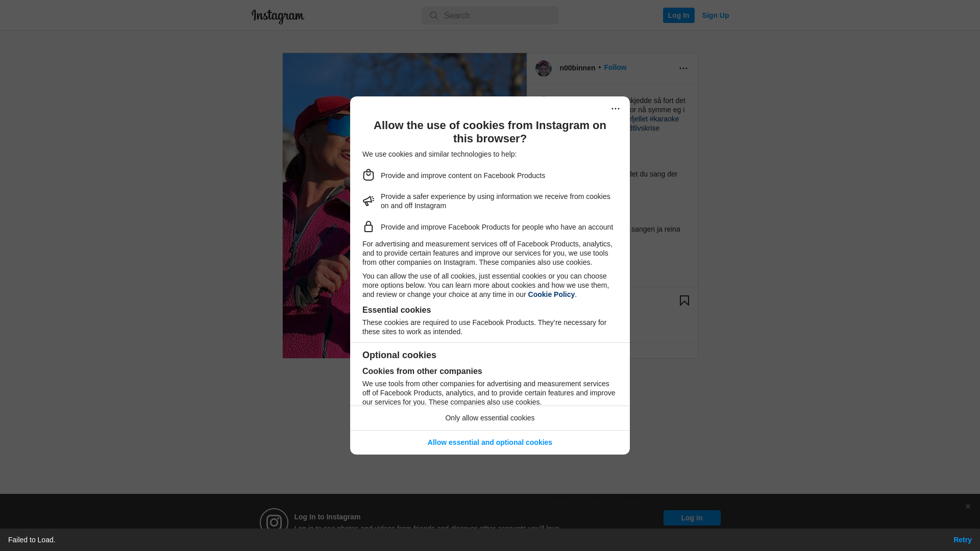Image resolution: width=980 pixels, height=551 pixels.
Task: Click Instagram camera icon in banner
Action: pos(274,522)
